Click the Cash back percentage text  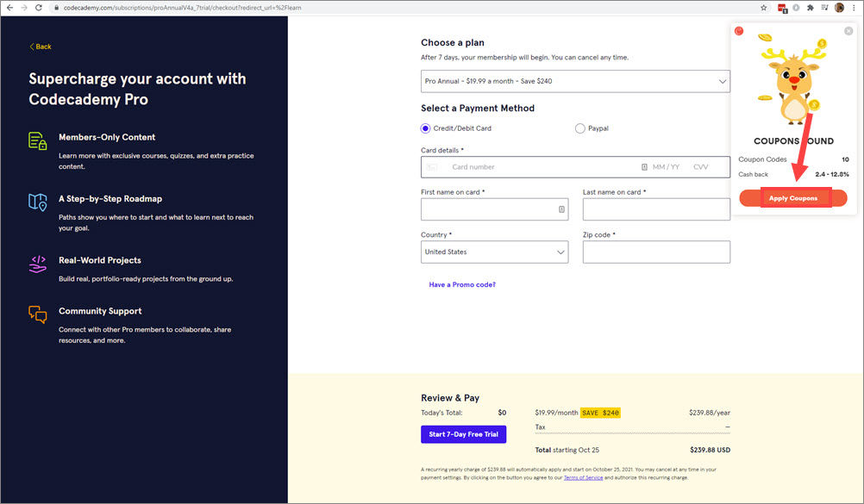pos(831,174)
